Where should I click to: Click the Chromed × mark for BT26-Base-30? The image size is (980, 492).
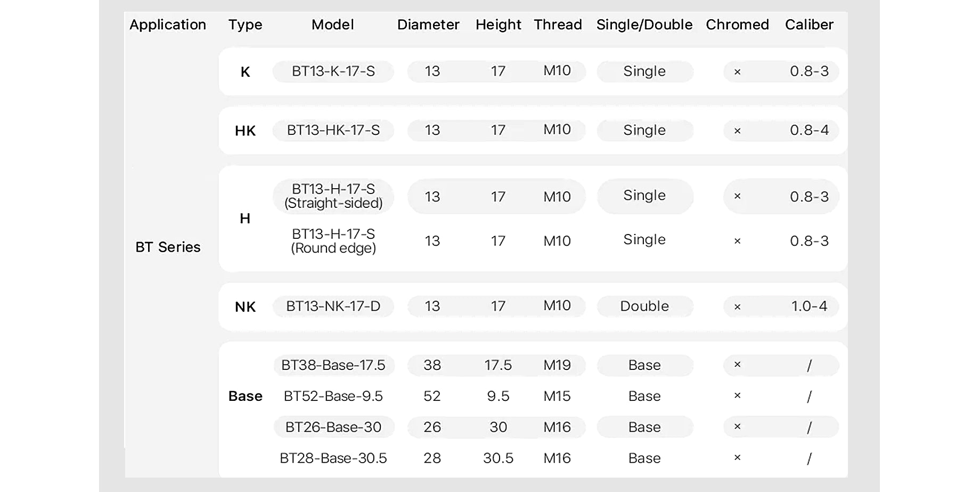point(737,427)
